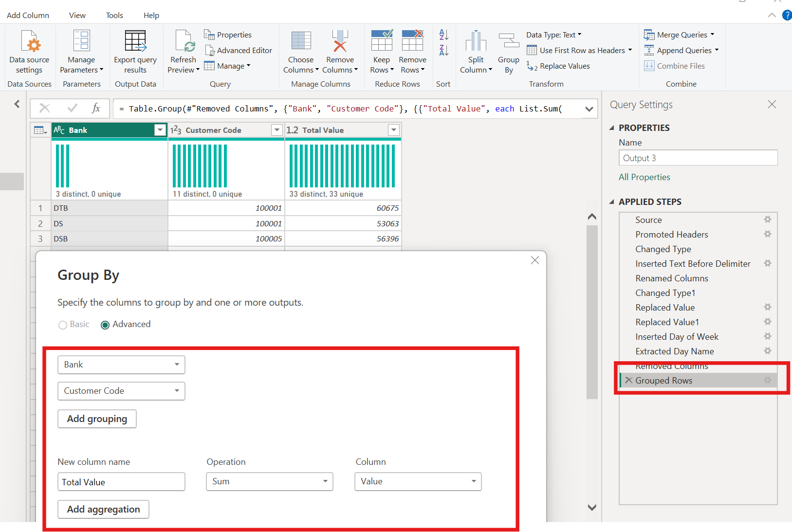Select Inserted Text Before Delimiter step
The image size is (792, 532).
click(x=693, y=264)
